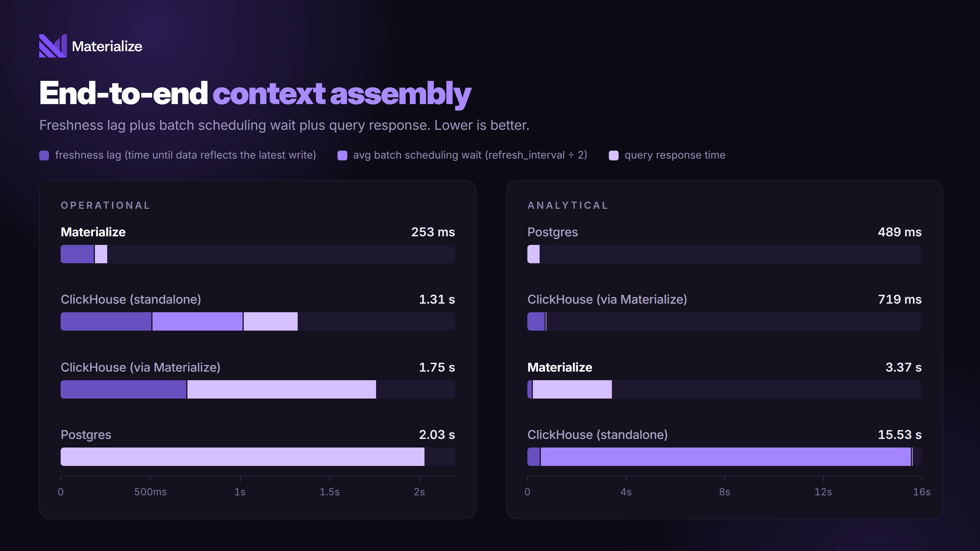Viewport: 980px width, 551px height.
Task: Click the Postgres label in Operational panel
Action: 86,435
